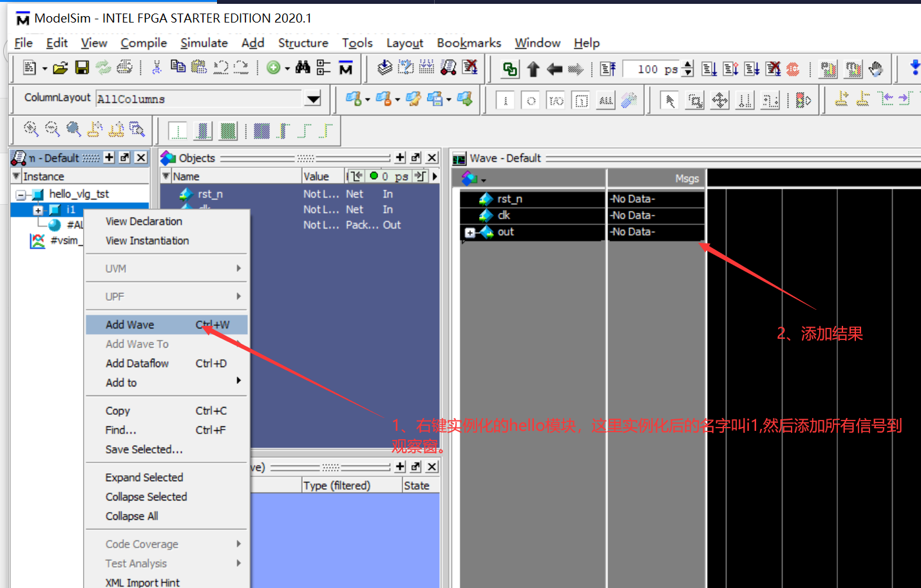Image resolution: width=921 pixels, height=588 pixels.
Task: Click the Open file folder icon
Action: [x=61, y=68]
